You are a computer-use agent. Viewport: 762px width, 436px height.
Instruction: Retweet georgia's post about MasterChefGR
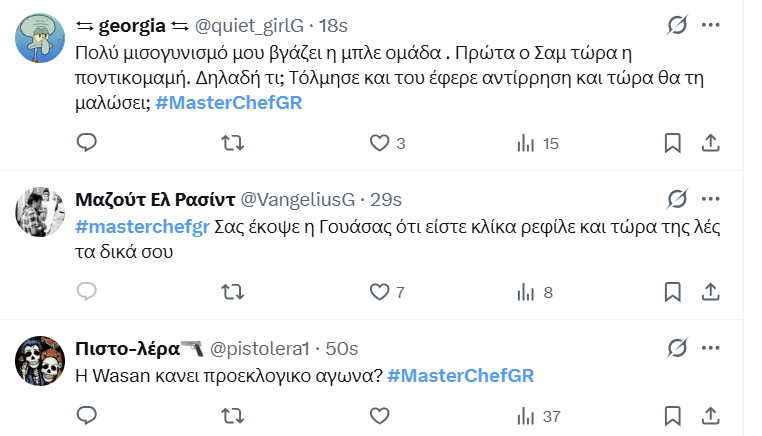click(231, 144)
